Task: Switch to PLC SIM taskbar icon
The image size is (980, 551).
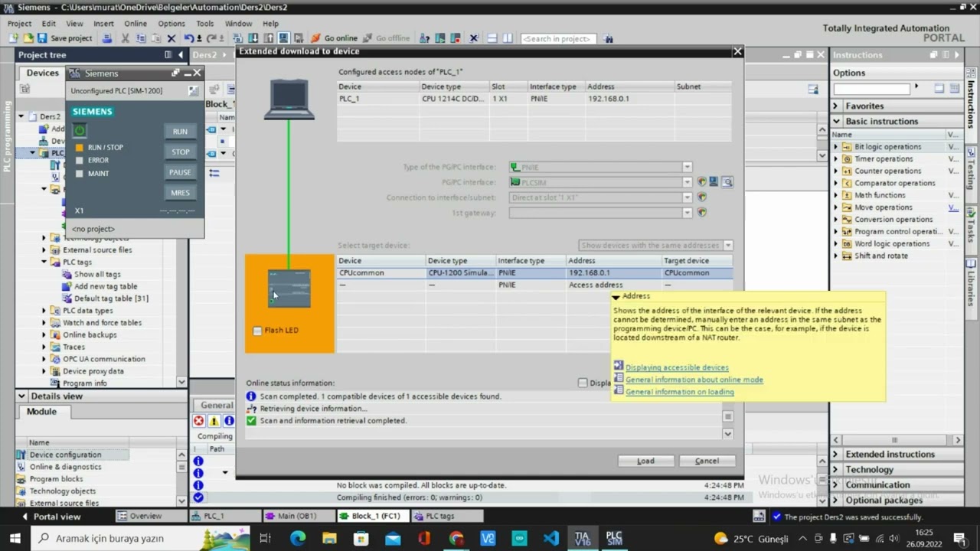Action: pyautogui.click(x=614, y=538)
